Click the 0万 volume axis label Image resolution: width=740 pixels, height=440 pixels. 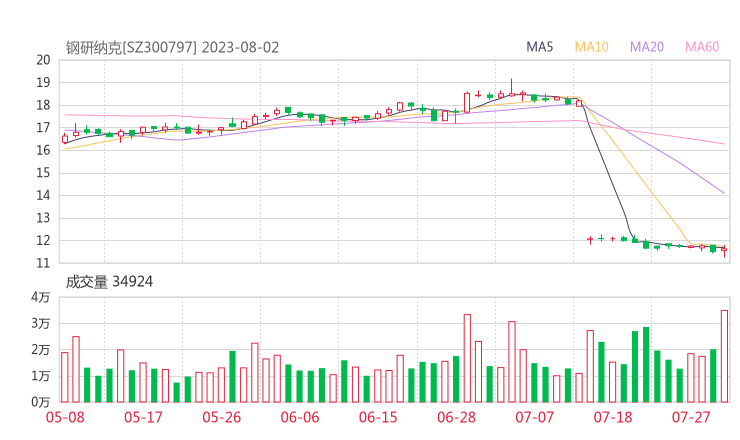[40, 402]
